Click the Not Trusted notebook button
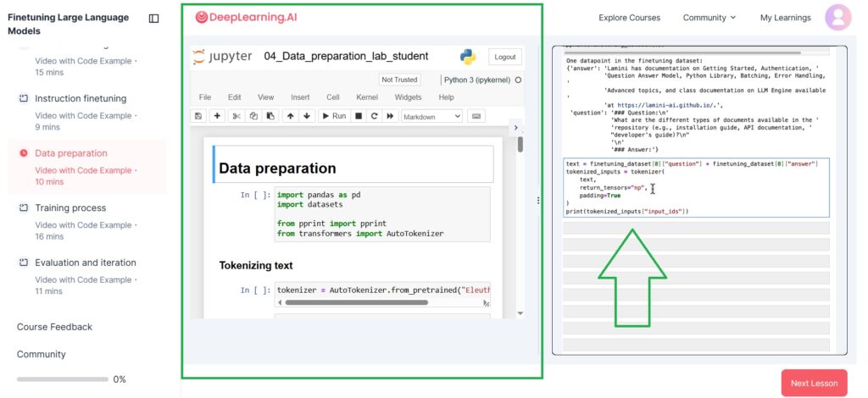Viewport: 868px width, 398px height. [399, 80]
